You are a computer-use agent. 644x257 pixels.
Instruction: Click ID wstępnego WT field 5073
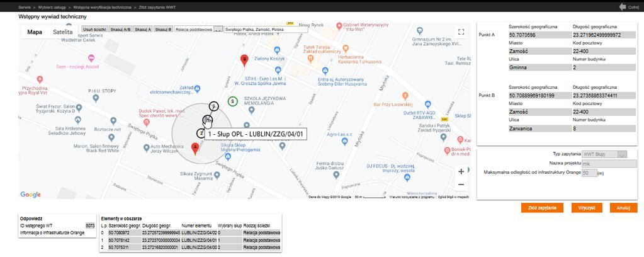(90, 226)
